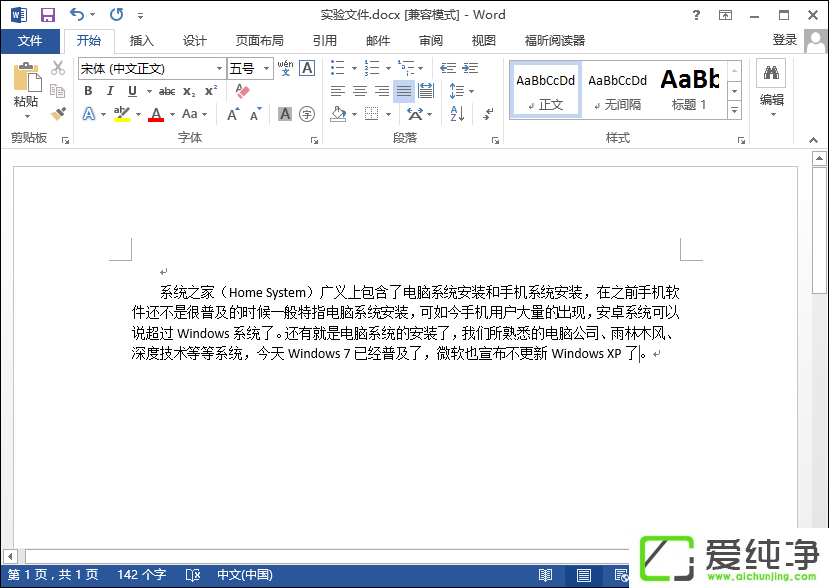This screenshot has height=588, width=829.
Task: Expand the Styles gallery more arrow
Action: point(734,109)
